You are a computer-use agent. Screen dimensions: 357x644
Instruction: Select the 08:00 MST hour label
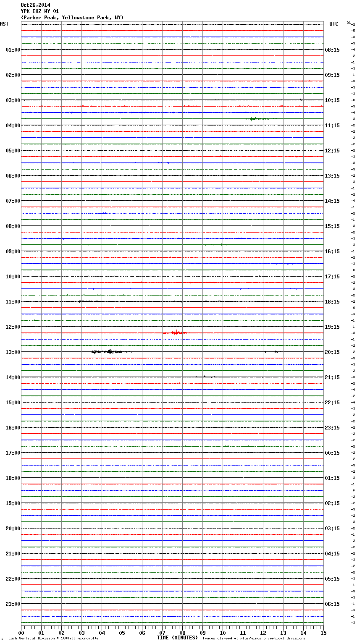coord(13,226)
